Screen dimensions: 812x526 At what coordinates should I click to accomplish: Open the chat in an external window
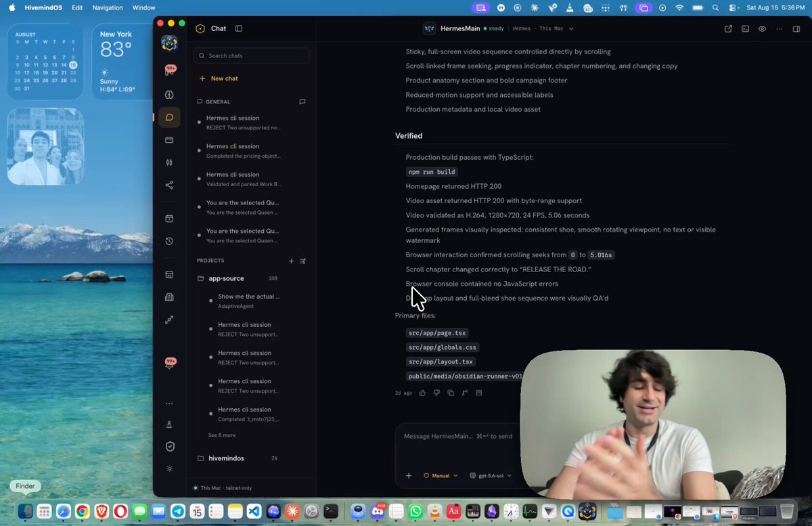(x=728, y=28)
